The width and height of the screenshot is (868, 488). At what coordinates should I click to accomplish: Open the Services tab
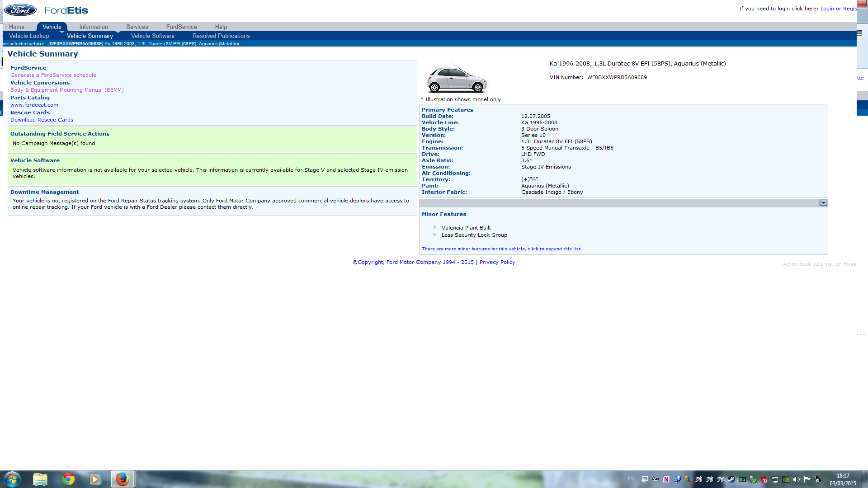(137, 27)
